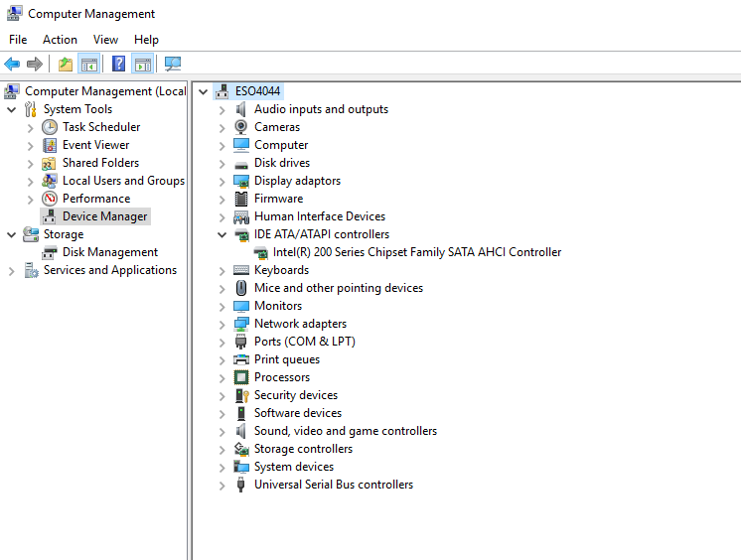The width and height of the screenshot is (741, 560).
Task: Select the Firmware label
Action: click(x=279, y=199)
